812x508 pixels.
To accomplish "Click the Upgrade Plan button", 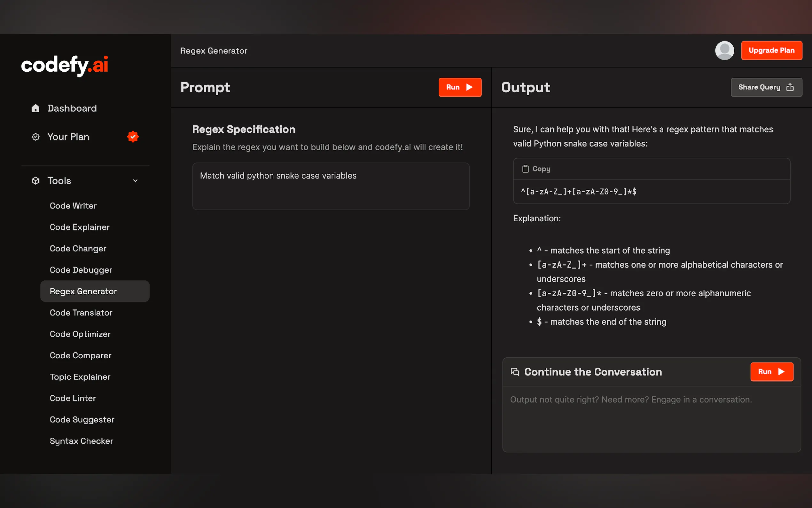I will coord(771,51).
